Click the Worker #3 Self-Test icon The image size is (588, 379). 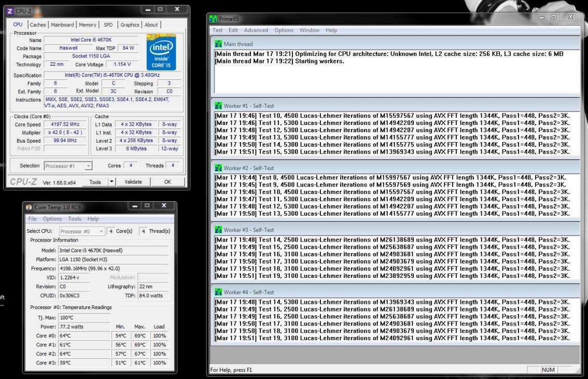click(x=218, y=230)
